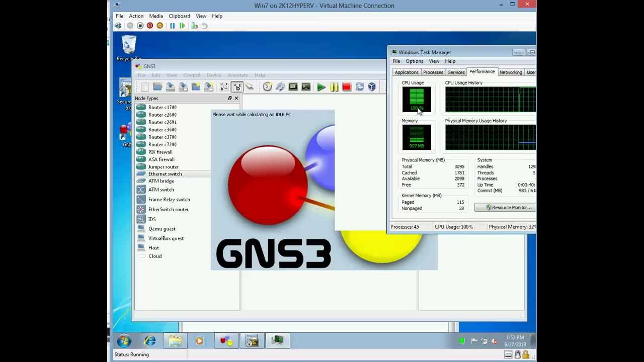Click the green Reset VM icon
Image resolution: width=644 pixels, height=362 pixels.
pos(182,26)
